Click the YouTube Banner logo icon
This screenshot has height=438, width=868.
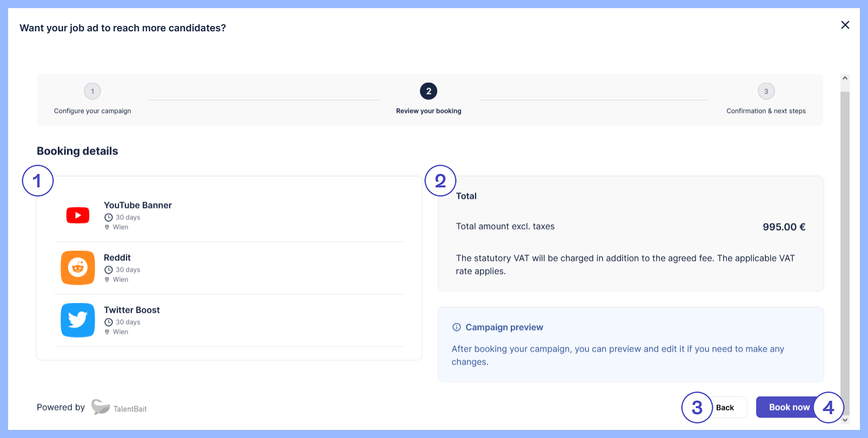(x=78, y=215)
